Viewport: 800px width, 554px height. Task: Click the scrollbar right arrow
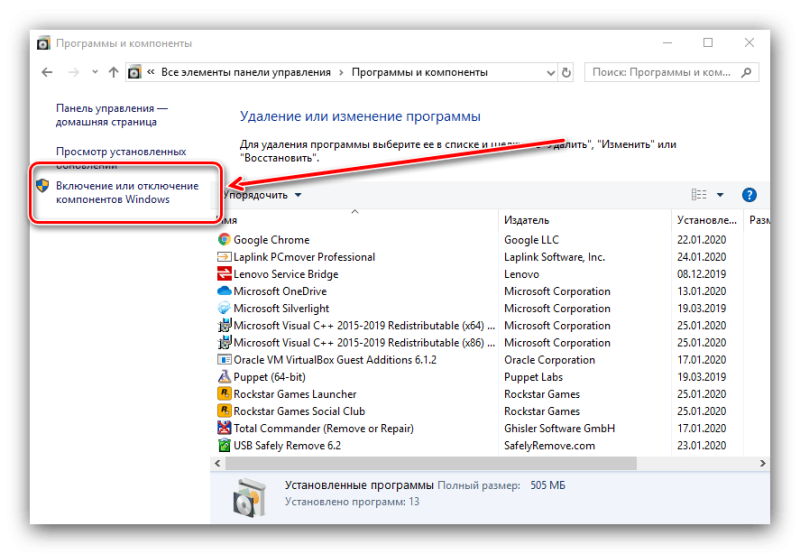coord(762,463)
